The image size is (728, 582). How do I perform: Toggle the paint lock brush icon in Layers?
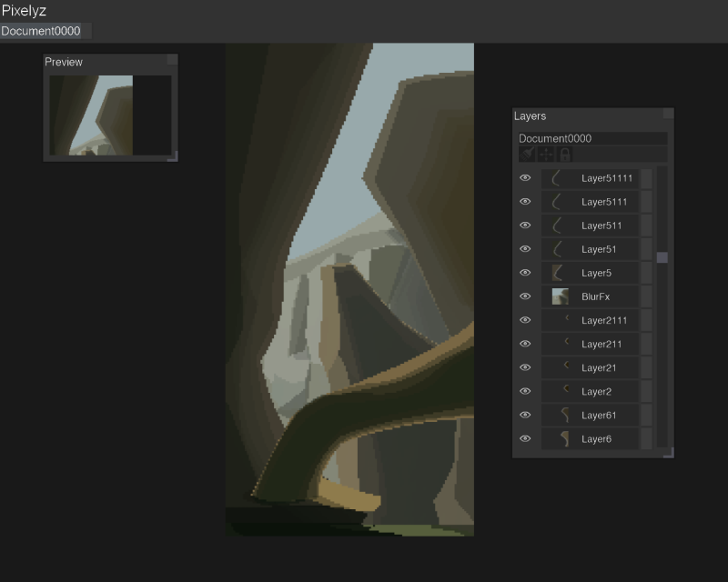[x=527, y=155]
